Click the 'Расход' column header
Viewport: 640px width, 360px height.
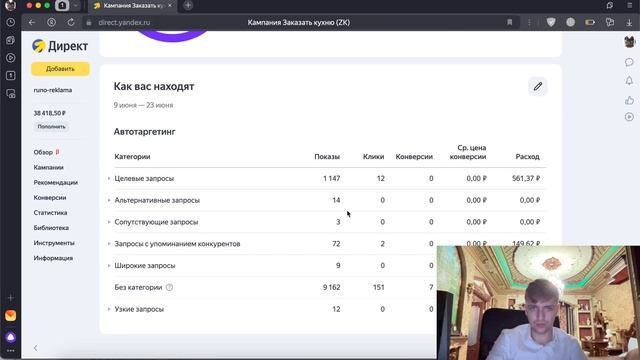[527, 157]
